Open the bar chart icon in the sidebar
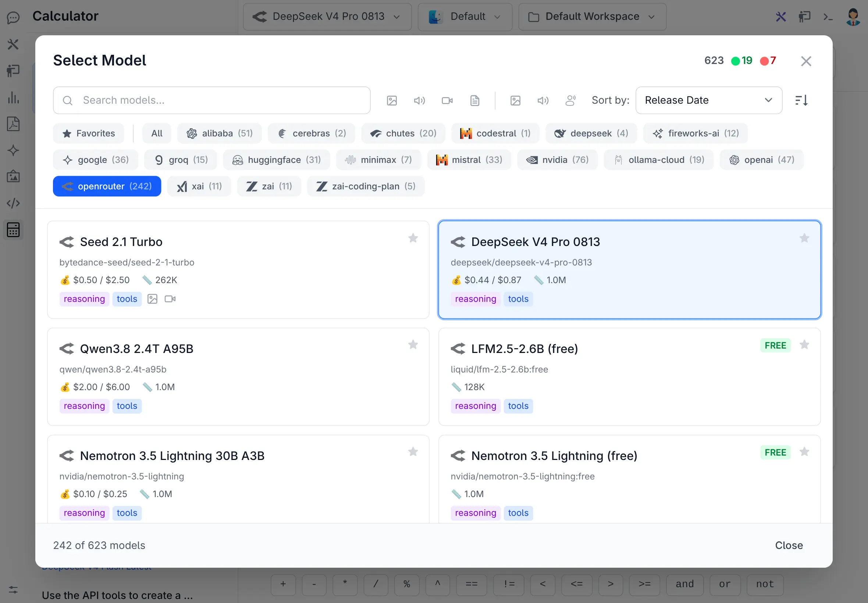Viewport: 868px width, 603px height. pos(13,97)
